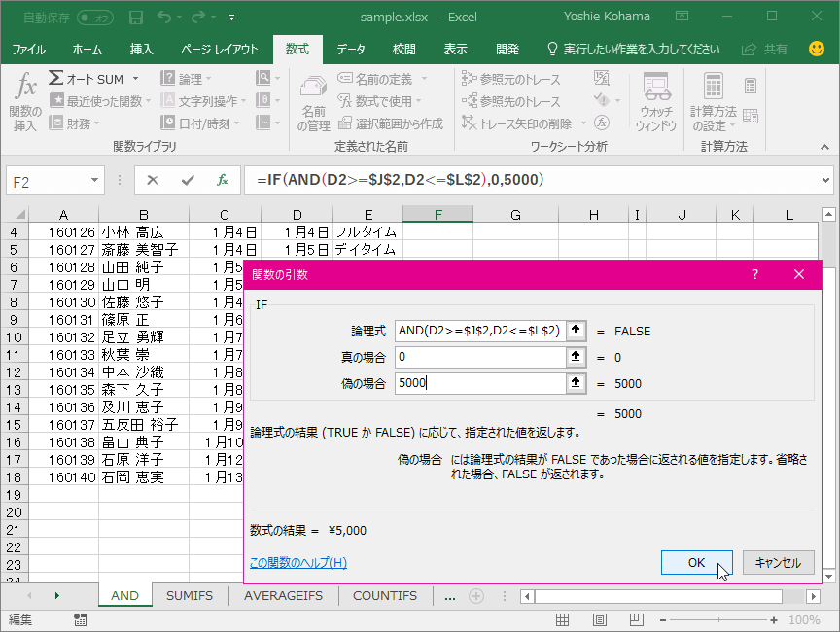The image size is (840, 632).
Task: Collapse the ribbon with the caret
Action: (824, 147)
